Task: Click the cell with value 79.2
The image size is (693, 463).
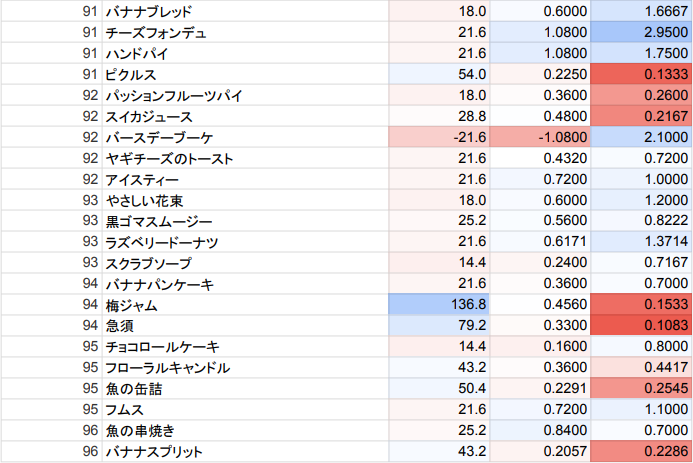Action: click(x=440, y=326)
